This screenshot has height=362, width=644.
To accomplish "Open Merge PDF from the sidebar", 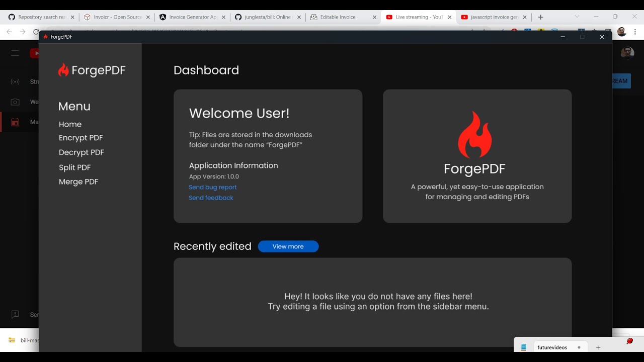I will click(78, 182).
